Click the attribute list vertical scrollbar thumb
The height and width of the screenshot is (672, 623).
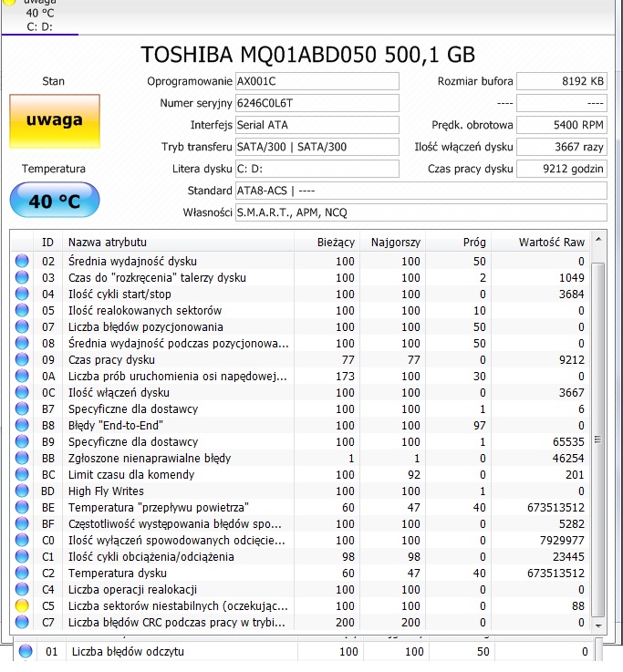[598, 439]
